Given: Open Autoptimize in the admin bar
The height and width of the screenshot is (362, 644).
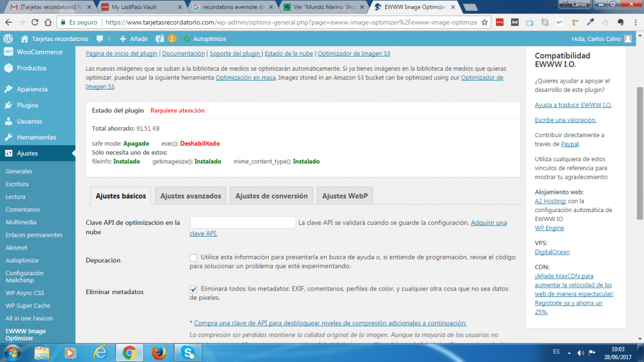Looking at the screenshot, I should pos(205,39).
